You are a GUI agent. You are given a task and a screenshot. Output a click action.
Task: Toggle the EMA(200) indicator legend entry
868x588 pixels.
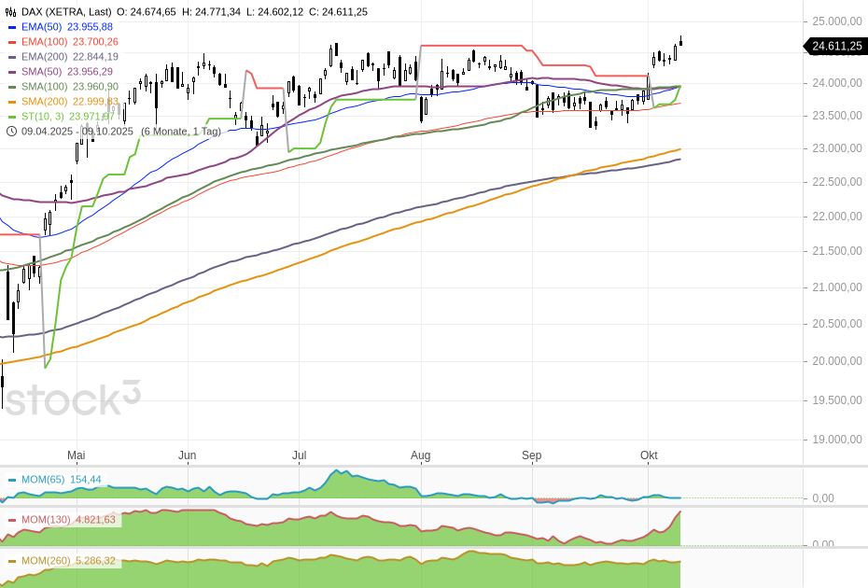(44, 57)
